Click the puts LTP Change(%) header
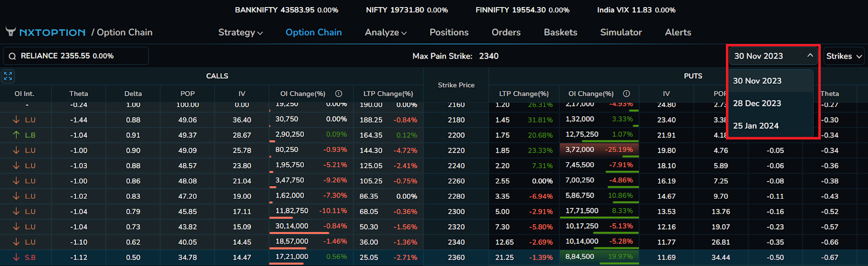This screenshot has height=266, width=868. [524, 93]
